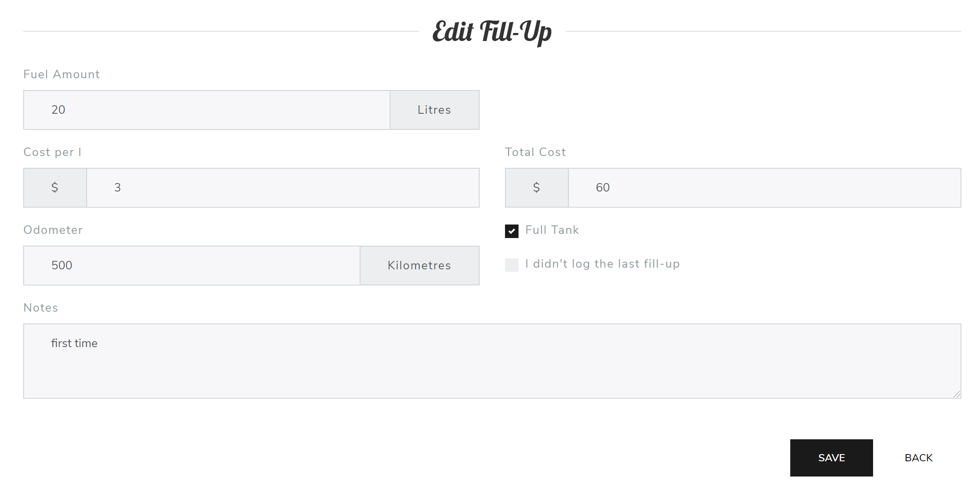This screenshot has width=980, height=493.
Task: Click the Fuel Amount field label
Action: [62, 74]
